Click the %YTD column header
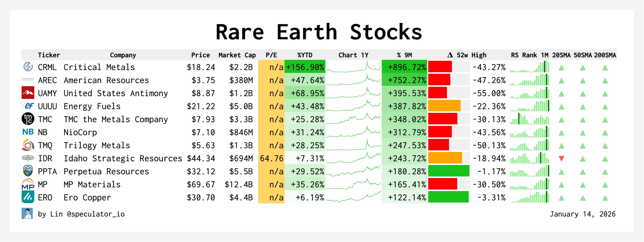Viewport: 644px width, 242px height. (x=305, y=55)
